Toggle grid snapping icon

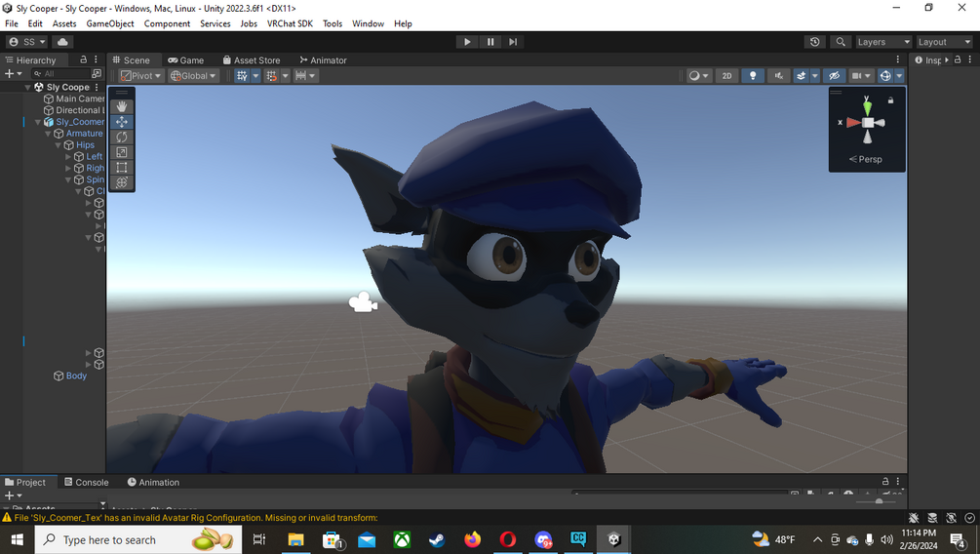click(x=271, y=76)
